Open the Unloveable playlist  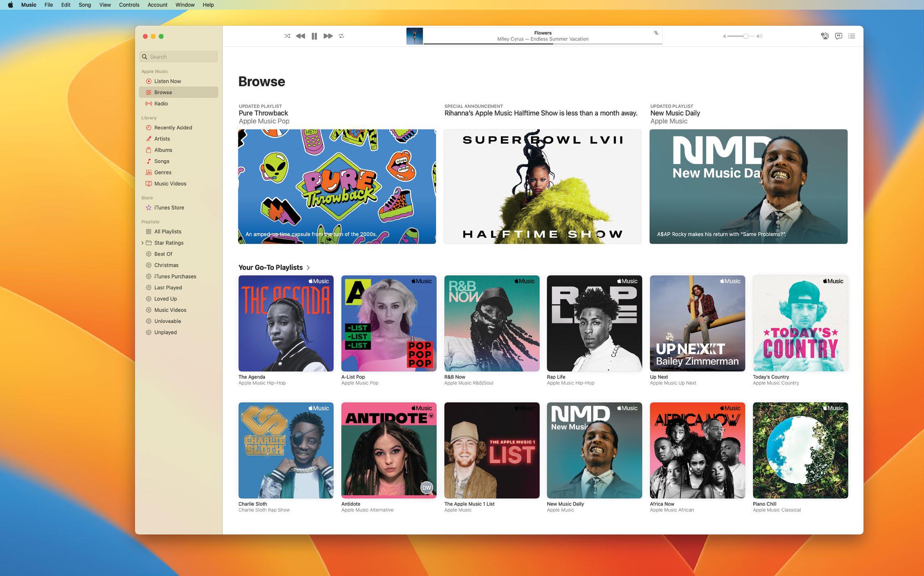(179, 321)
